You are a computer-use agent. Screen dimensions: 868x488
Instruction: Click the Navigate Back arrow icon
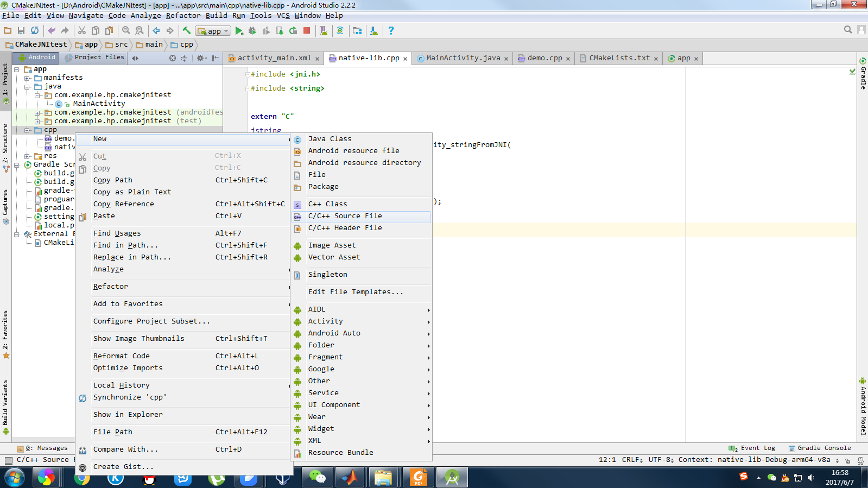click(x=156, y=31)
